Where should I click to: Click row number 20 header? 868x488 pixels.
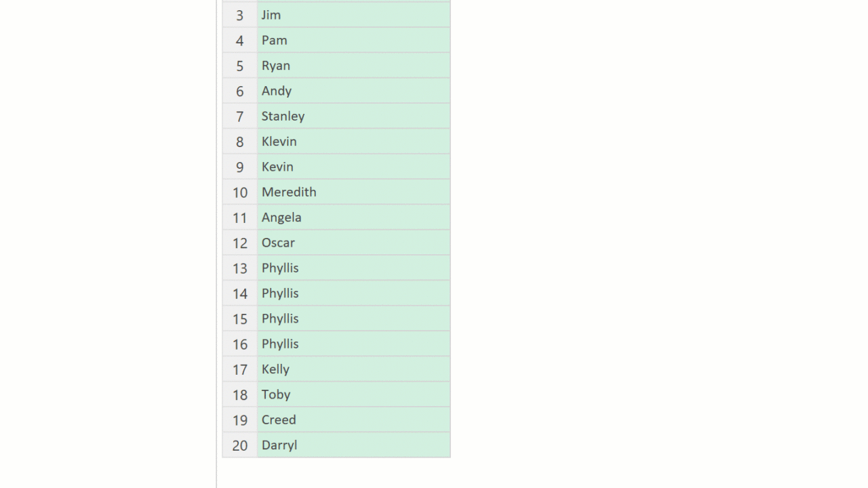(x=239, y=445)
